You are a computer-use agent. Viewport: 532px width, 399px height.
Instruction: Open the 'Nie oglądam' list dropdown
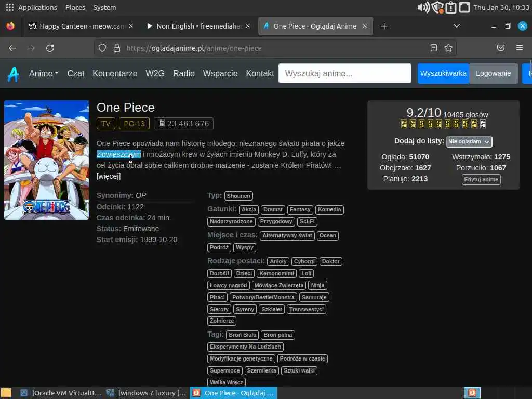click(x=469, y=141)
